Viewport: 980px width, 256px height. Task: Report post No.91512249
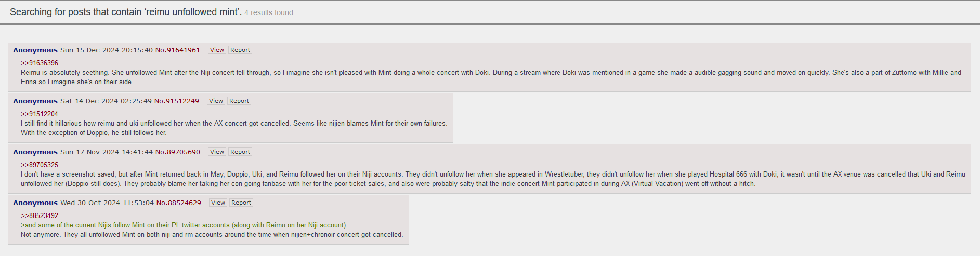239,101
